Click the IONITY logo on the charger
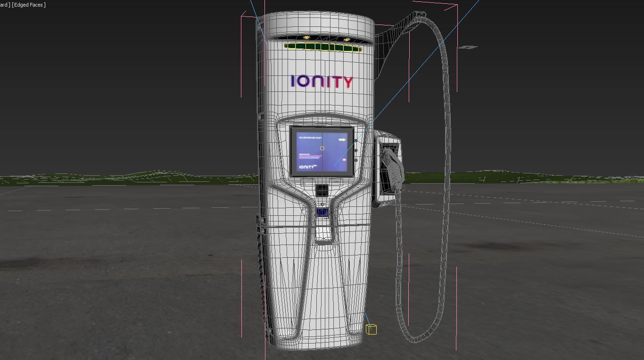 coord(322,82)
